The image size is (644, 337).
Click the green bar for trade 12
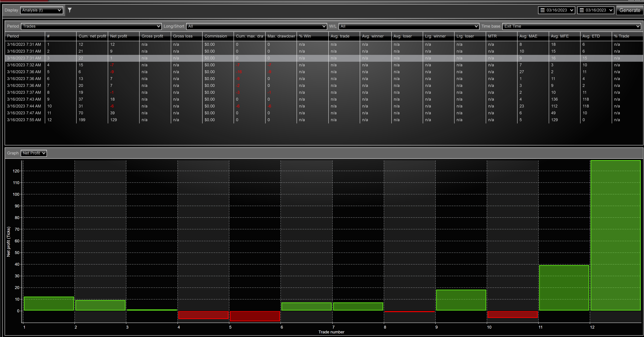pyautogui.click(x=616, y=235)
